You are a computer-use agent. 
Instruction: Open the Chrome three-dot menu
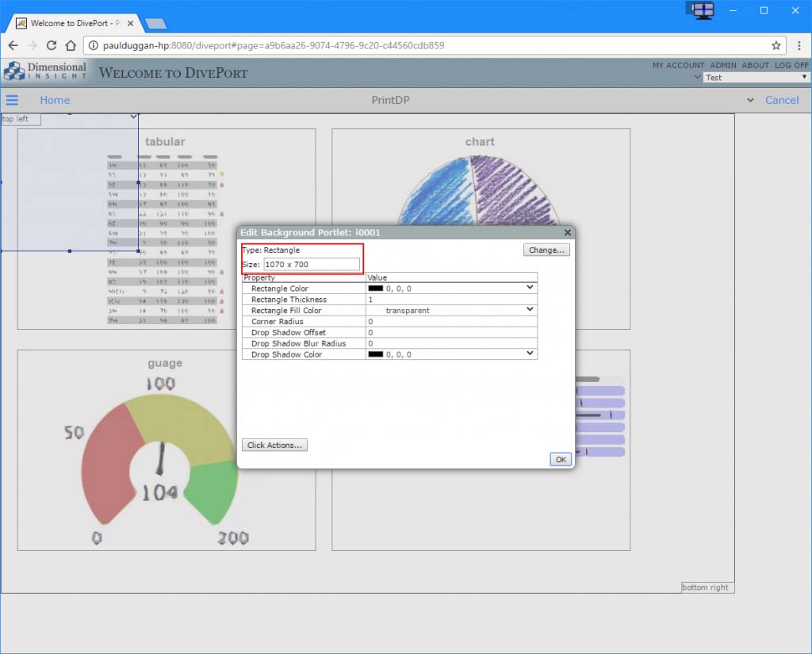(799, 45)
